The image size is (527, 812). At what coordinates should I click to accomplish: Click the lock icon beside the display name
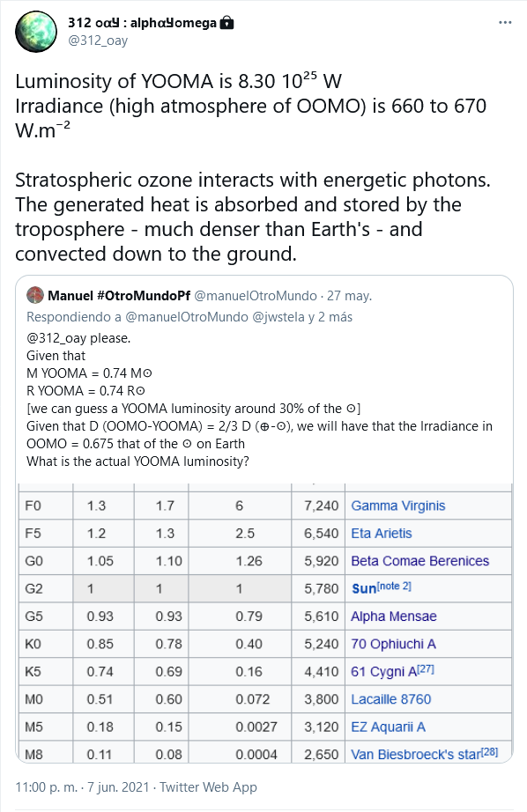pos(227,23)
